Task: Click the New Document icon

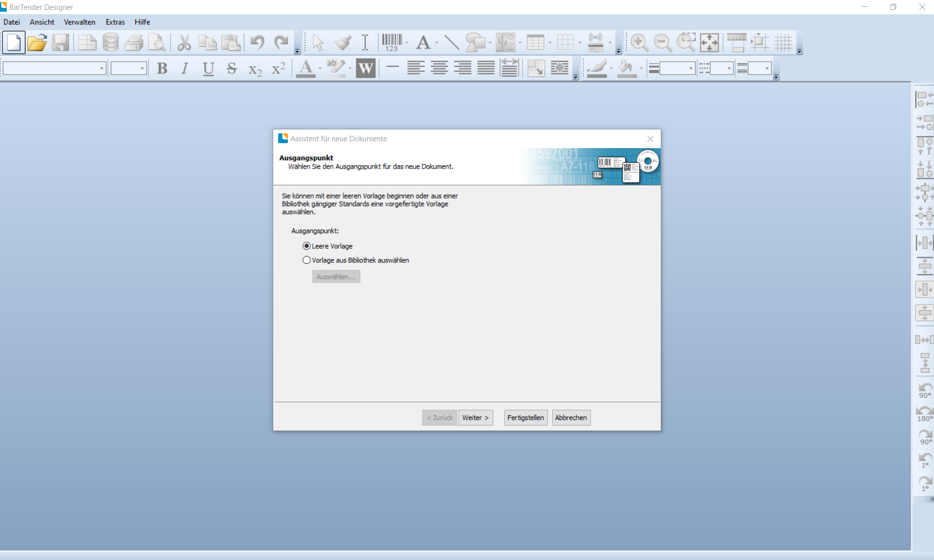Action: pyautogui.click(x=14, y=43)
